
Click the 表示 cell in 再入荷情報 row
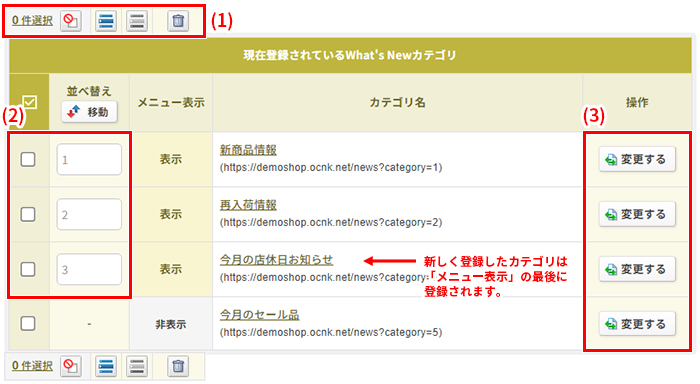pyautogui.click(x=171, y=214)
